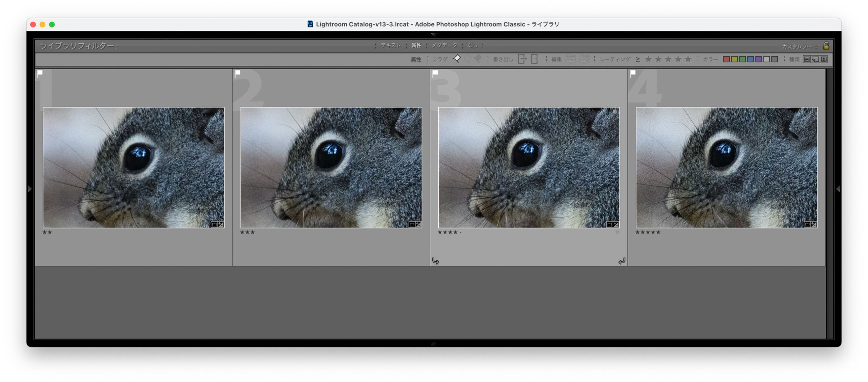
Task: Rotate photo 3 counterclockwise using the arrow
Action: pyautogui.click(x=436, y=261)
